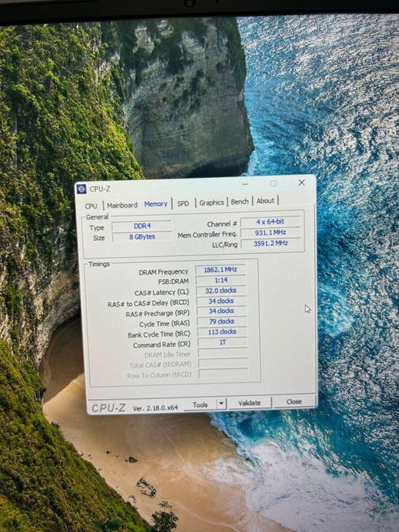Click the Validate button
Viewport: 399px width, 532px height.
pos(249,403)
